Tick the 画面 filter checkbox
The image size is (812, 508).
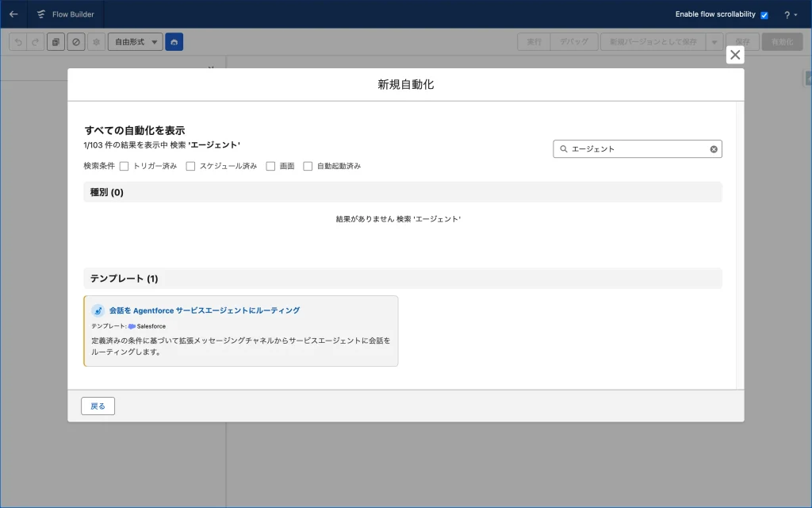[270, 167]
